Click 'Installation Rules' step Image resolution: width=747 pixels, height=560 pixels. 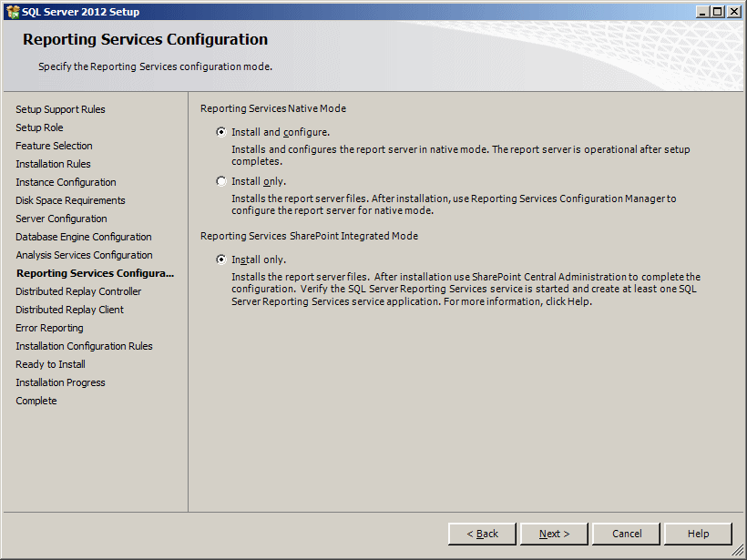pos(53,164)
